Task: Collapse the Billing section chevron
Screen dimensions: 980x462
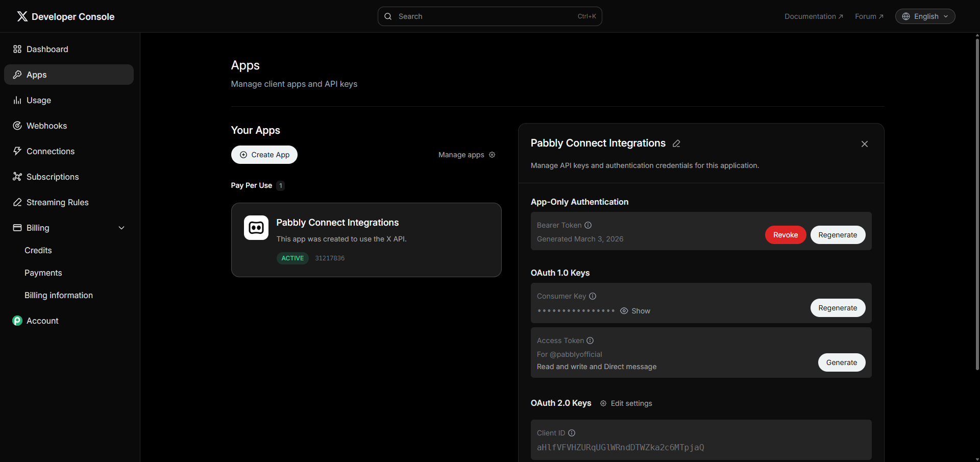Action: click(x=121, y=228)
